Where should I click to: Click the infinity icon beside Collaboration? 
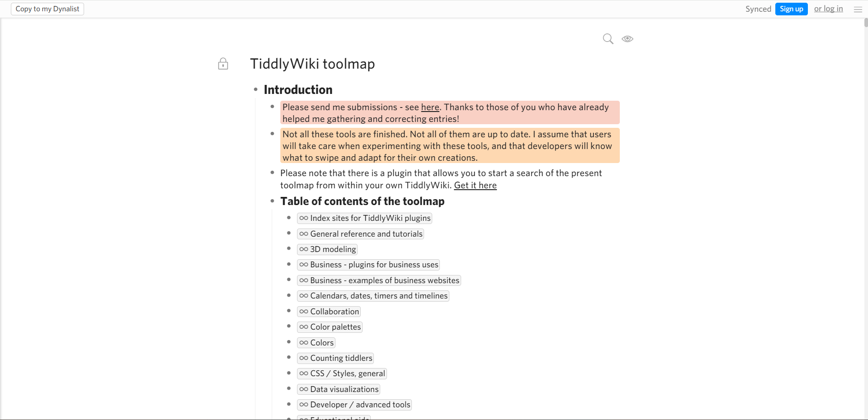304,312
